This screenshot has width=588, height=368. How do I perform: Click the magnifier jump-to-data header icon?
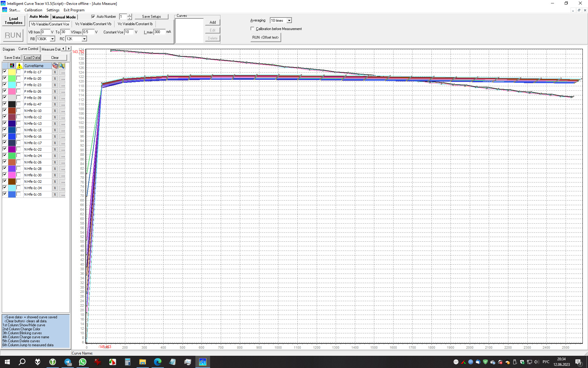pos(62,66)
